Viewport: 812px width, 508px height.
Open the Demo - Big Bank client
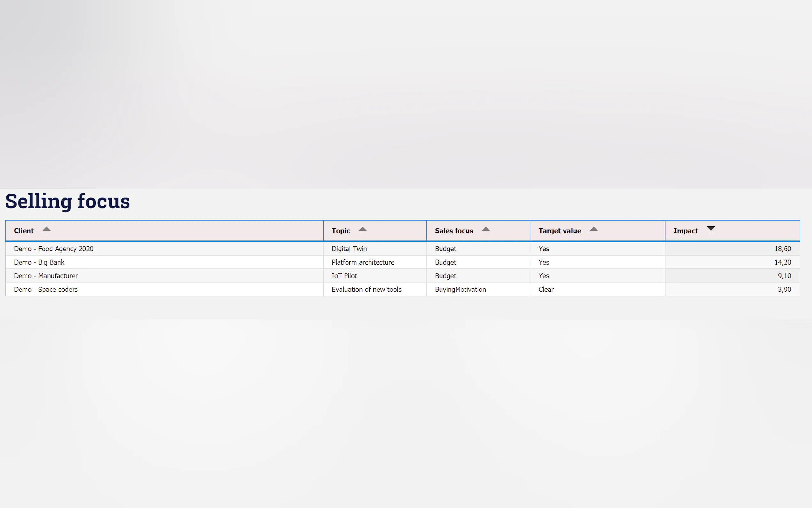click(x=39, y=262)
